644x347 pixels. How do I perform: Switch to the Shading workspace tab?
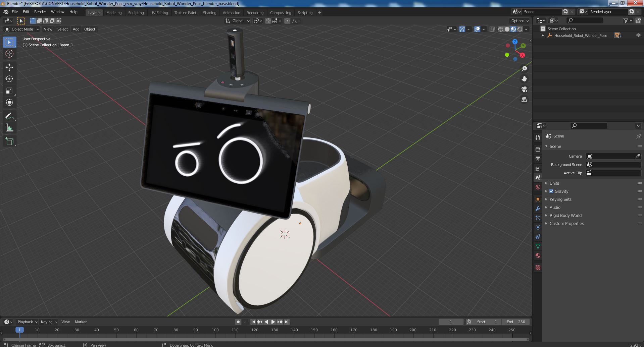209,13
